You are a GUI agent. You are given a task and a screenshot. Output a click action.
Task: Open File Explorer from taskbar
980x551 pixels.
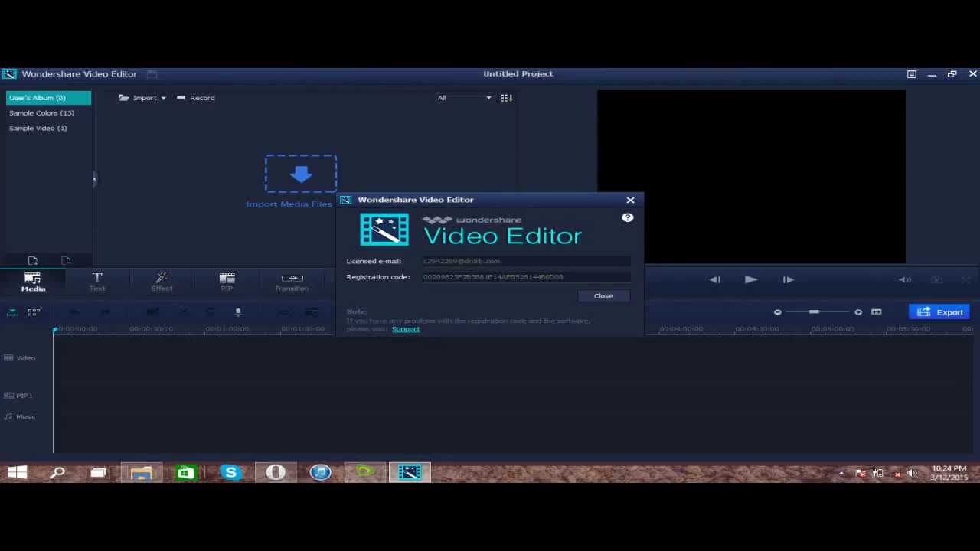(x=141, y=473)
